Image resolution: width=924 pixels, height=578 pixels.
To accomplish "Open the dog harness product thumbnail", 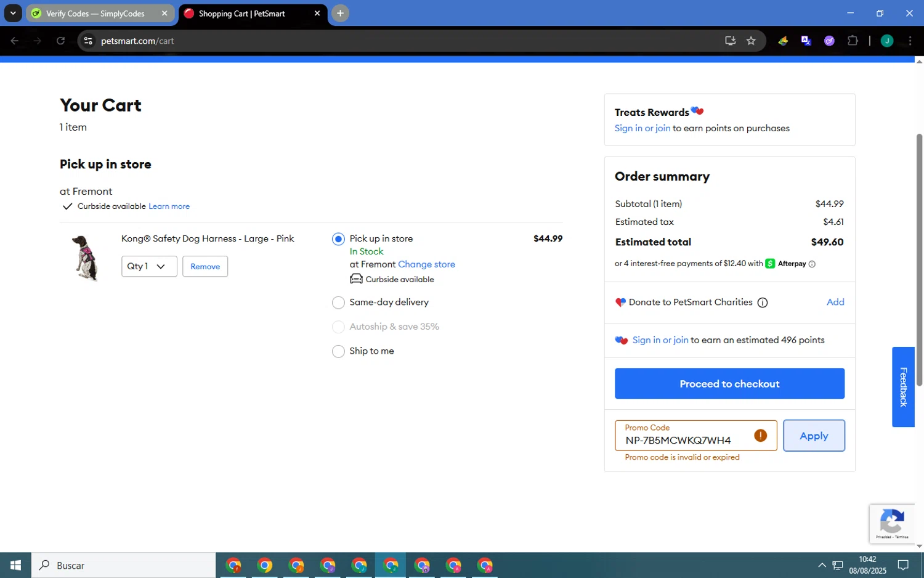I will point(86,258).
